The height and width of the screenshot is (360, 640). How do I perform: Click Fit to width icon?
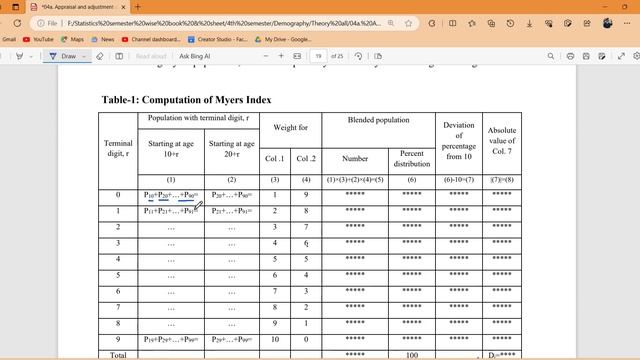(297, 56)
